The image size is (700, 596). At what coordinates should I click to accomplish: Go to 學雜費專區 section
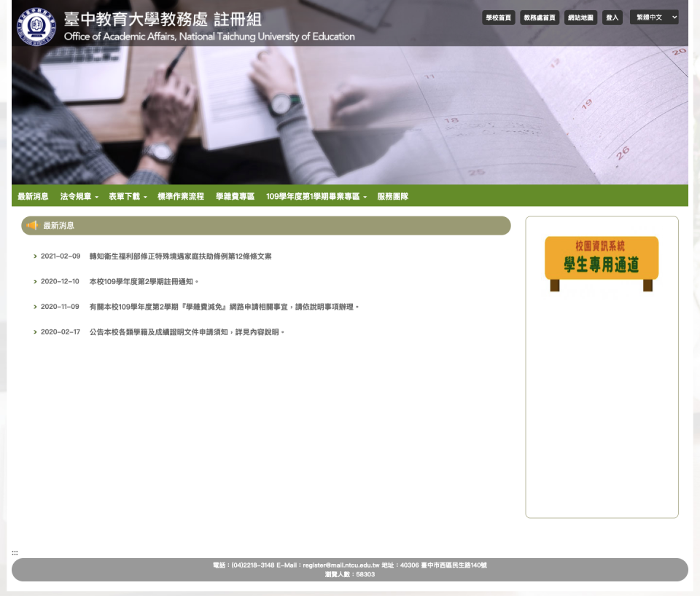[235, 197]
